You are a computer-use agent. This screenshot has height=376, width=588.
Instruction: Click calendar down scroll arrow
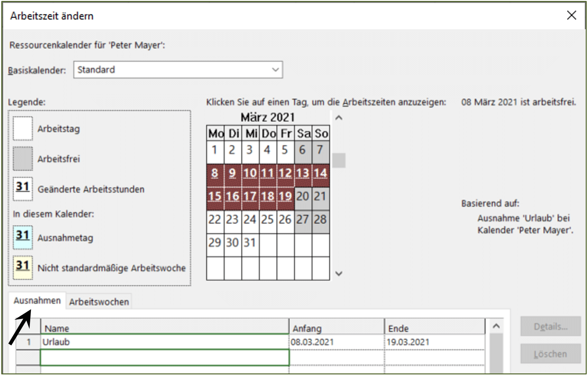click(x=338, y=274)
